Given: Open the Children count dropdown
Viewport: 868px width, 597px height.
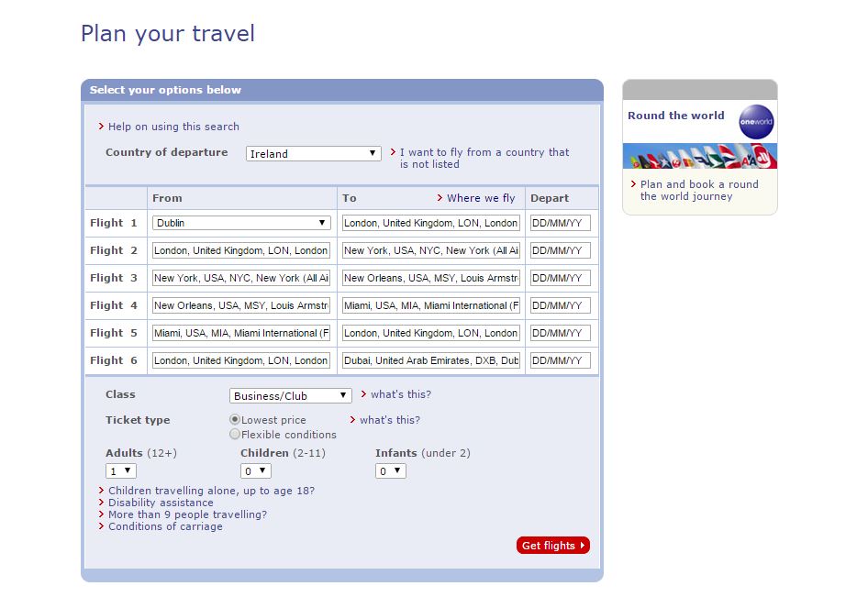Looking at the screenshot, I should click(x=256, y=471).
